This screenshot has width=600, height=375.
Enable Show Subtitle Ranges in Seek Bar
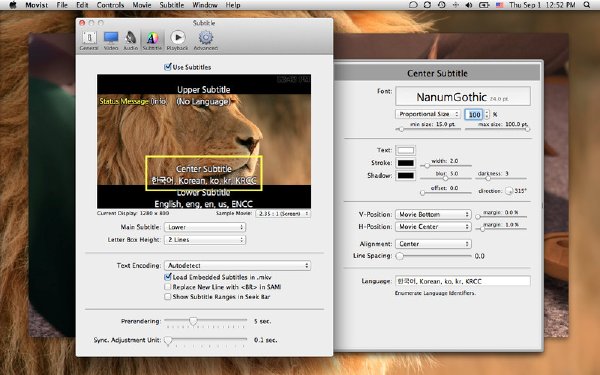pyautogui.click(x=168, y=297)
